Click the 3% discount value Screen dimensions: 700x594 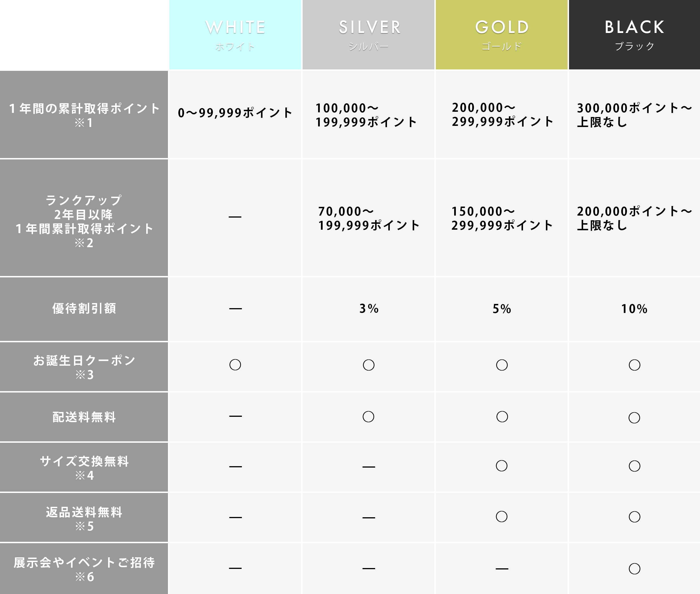[x=369, y=308]
